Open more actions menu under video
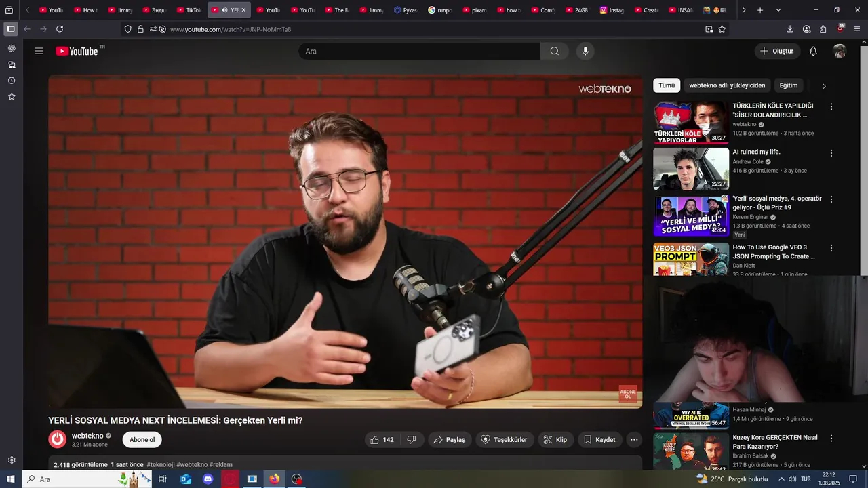 coord(634,440)
